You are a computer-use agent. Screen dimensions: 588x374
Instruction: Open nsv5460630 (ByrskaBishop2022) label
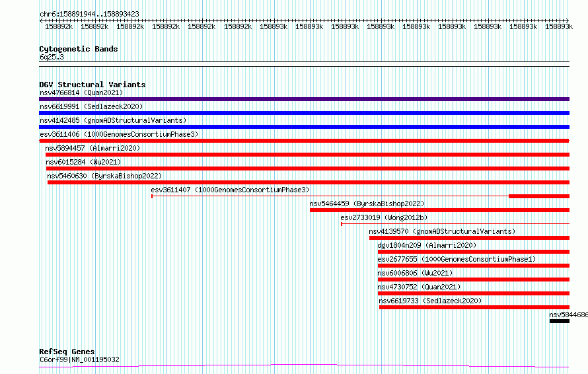point(104,176)
